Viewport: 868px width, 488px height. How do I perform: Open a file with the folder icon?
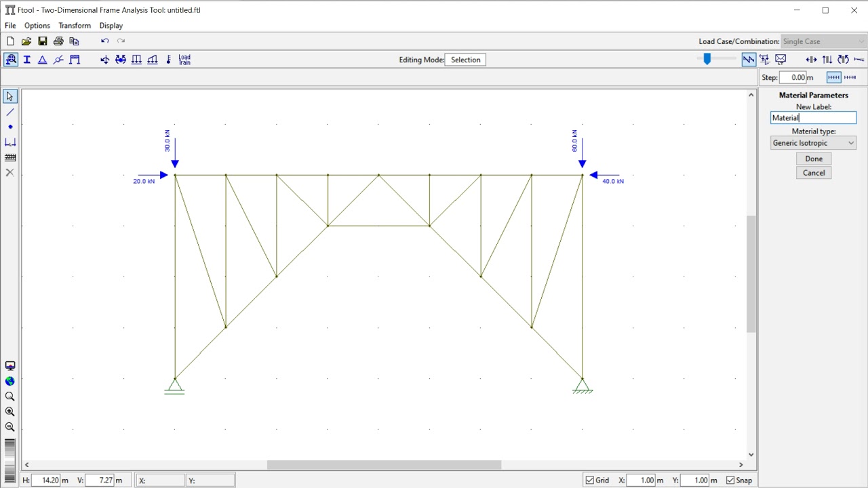pos(26,41)
